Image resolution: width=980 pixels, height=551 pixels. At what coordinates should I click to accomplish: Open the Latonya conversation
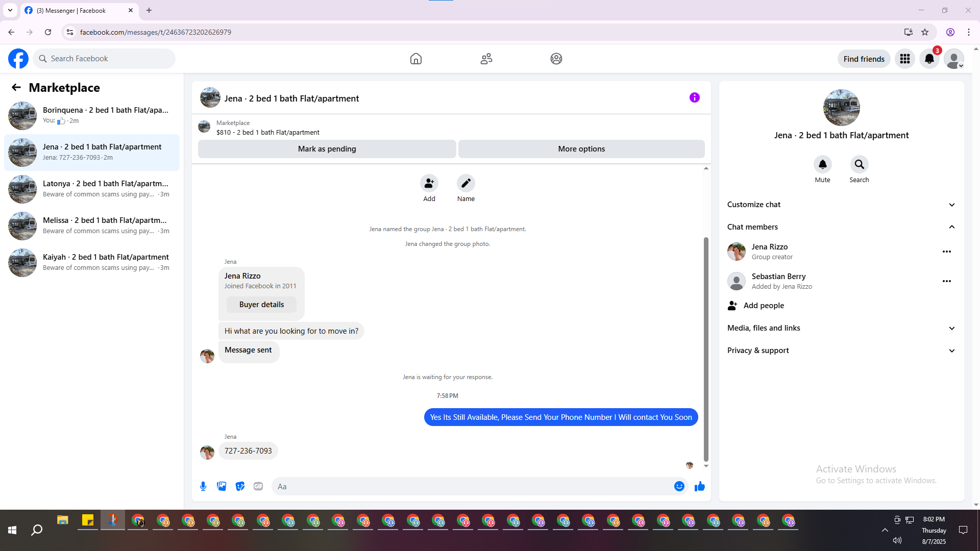(92, 189)
